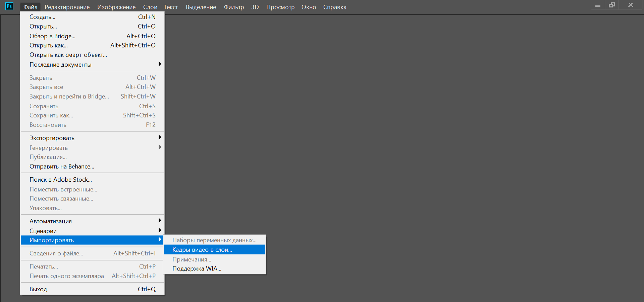Screen dimensions: 644x302
Task: Select Открыть как... entry
Action: 92,45
